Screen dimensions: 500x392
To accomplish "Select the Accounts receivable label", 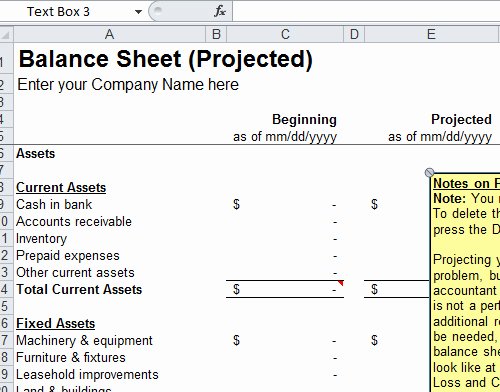I will 74,222.
